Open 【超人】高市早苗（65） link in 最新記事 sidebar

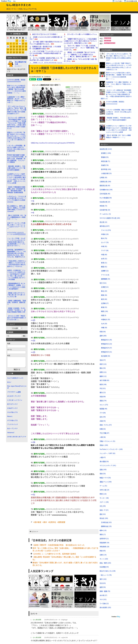[x=17, y=217]
